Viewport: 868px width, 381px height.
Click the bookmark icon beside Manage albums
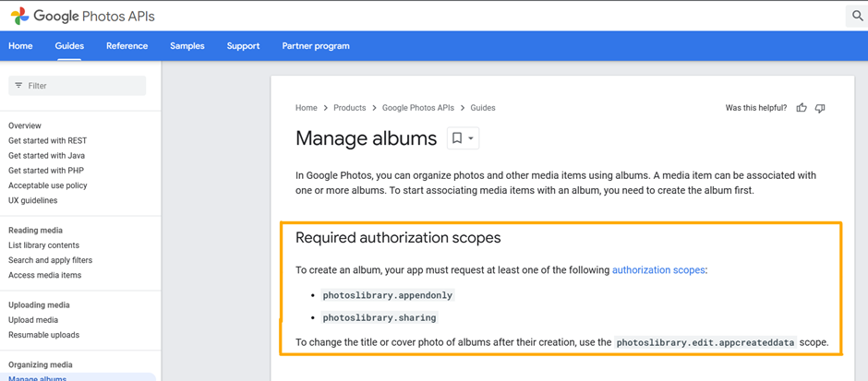coord(457,137)
